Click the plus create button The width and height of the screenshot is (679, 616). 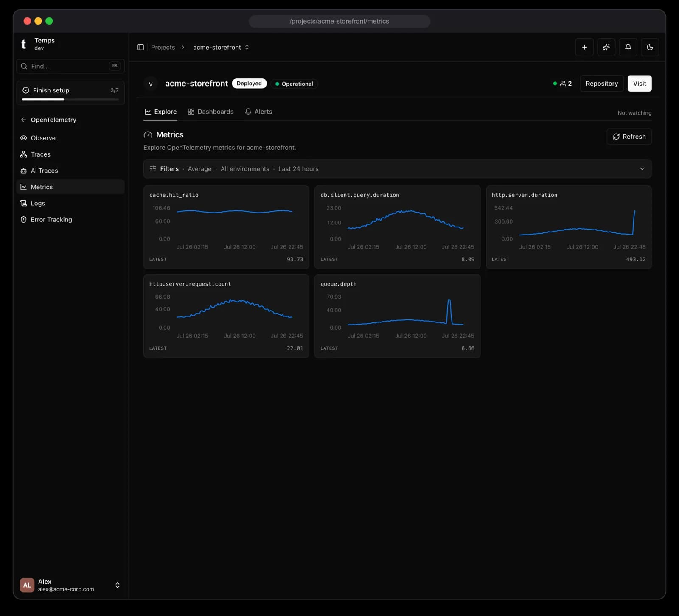(584, 47)
